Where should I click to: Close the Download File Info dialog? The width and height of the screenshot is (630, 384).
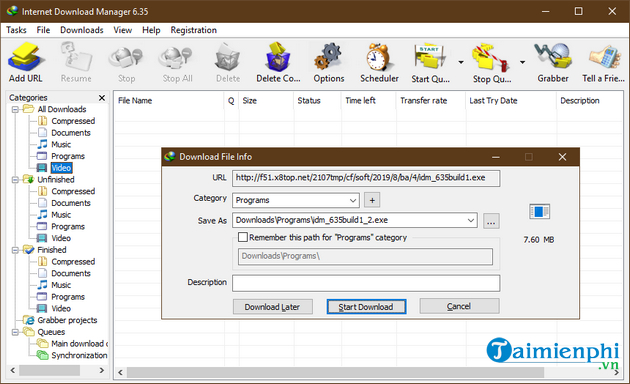[562, 157]
